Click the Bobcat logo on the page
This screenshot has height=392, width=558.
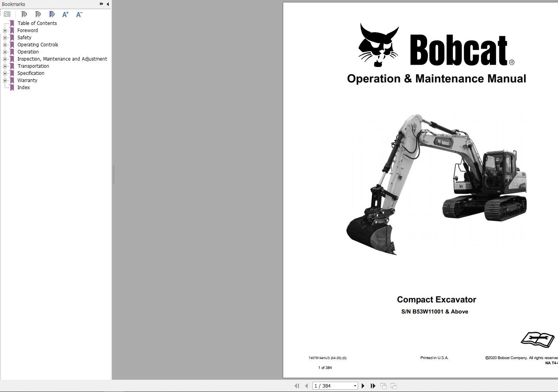(x=436, y=45)
